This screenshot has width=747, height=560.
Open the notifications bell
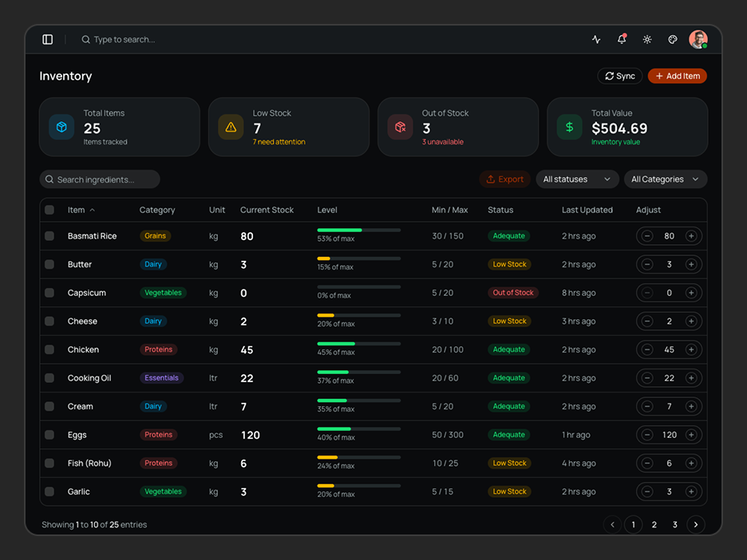click(622, 39)
